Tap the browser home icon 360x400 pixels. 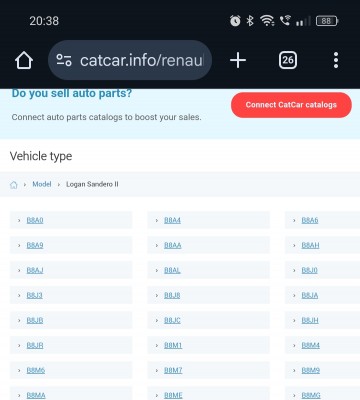[x=24, y=60]
